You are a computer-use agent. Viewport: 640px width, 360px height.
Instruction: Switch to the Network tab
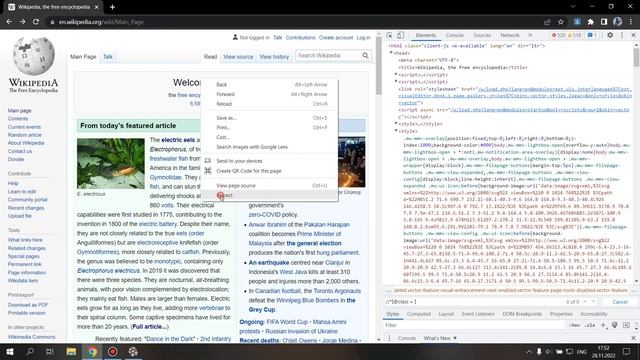pyautogui.click(x=510, y=36)
